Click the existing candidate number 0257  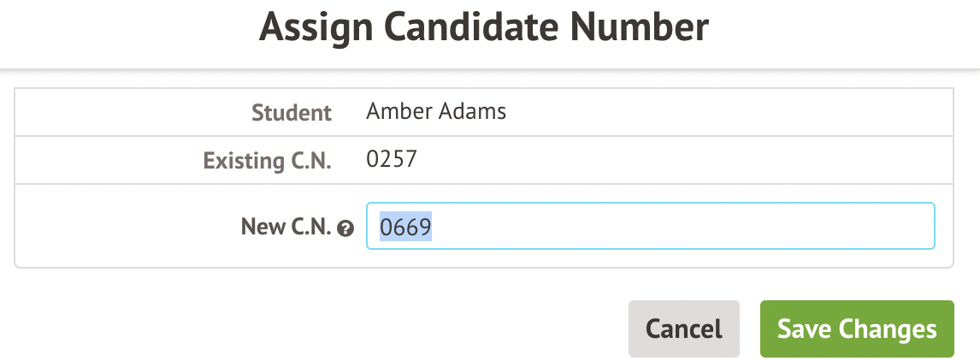coord(391,159)
